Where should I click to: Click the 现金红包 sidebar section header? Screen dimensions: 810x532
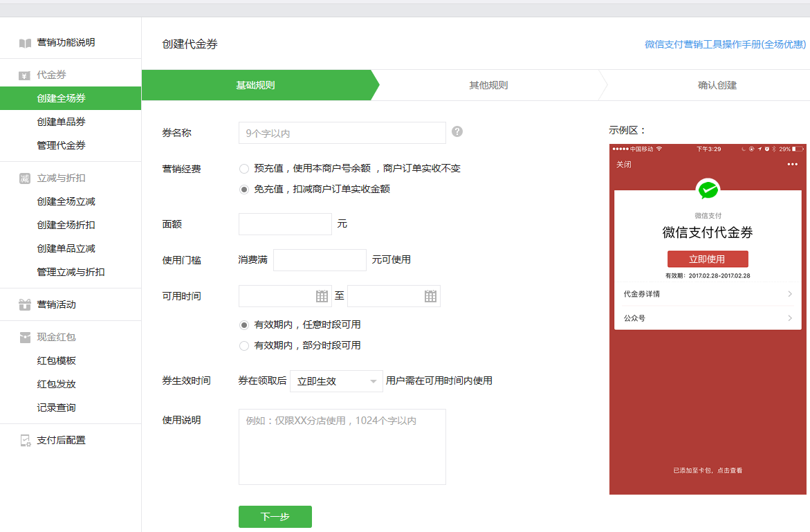[x=56, y=338]
